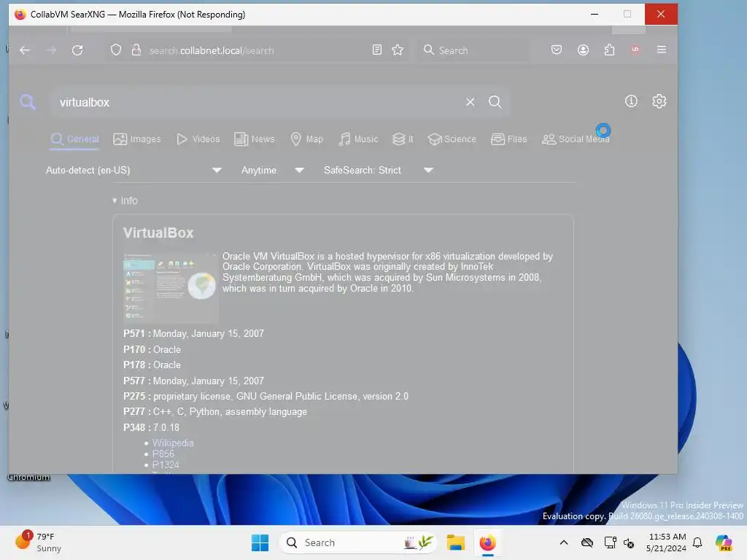Open clock showing 11:53 AM 5/21/2024

[x=667, y=542]
